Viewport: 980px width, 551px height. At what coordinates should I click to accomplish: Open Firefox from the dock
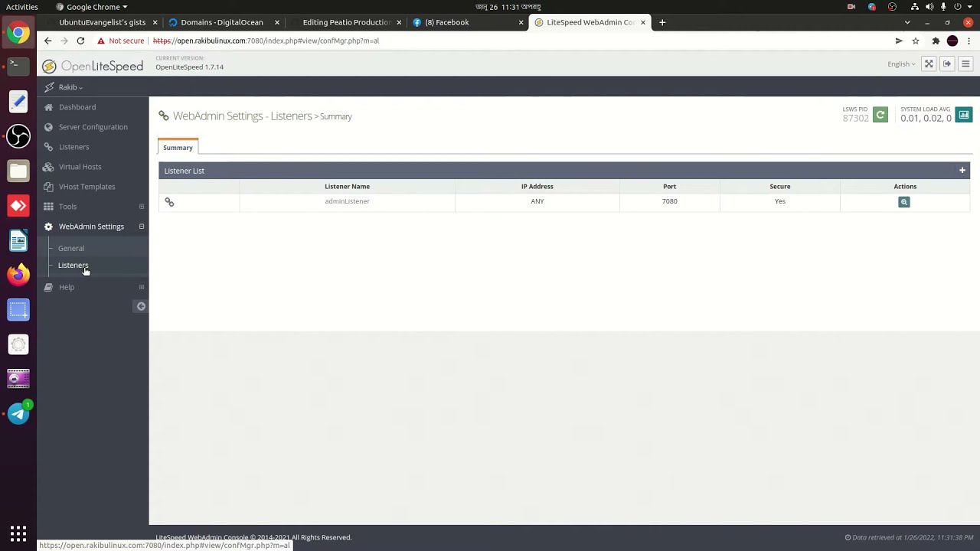point(18,275)
